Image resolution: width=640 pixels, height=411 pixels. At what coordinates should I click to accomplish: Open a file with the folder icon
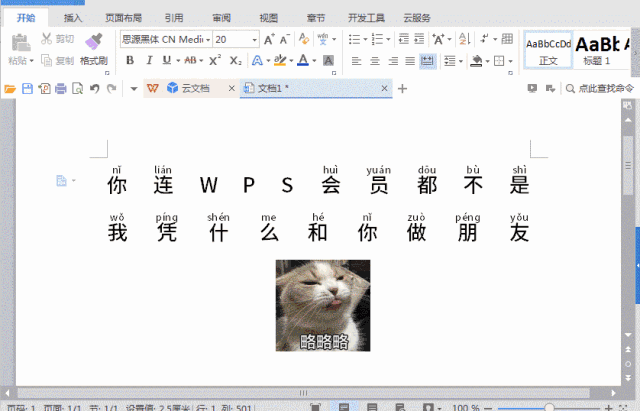pos(10,89)
